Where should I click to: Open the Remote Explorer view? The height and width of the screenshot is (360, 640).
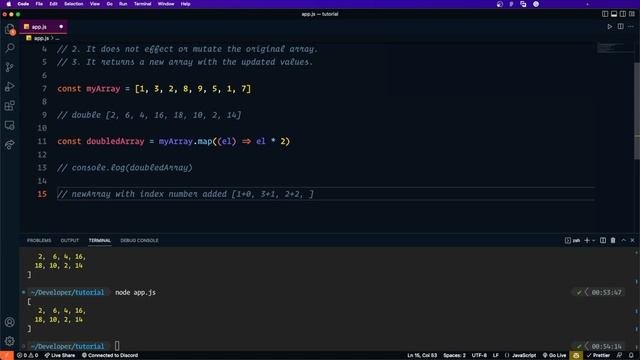coord(10,125)
